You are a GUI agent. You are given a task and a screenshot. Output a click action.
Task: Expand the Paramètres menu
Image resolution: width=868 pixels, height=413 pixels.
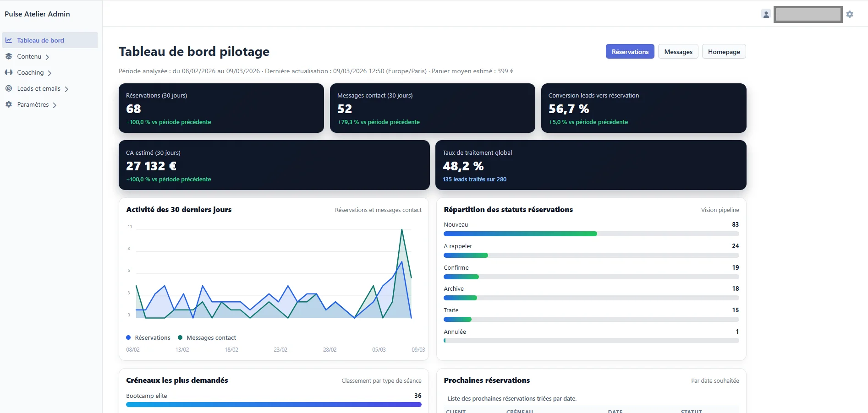click(55, 104)
